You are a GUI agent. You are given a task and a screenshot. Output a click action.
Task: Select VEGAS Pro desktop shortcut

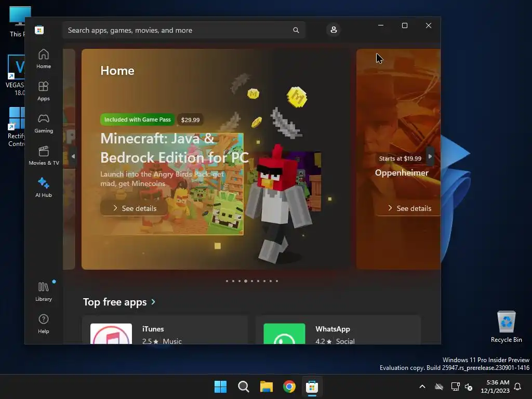click(16, 75)
